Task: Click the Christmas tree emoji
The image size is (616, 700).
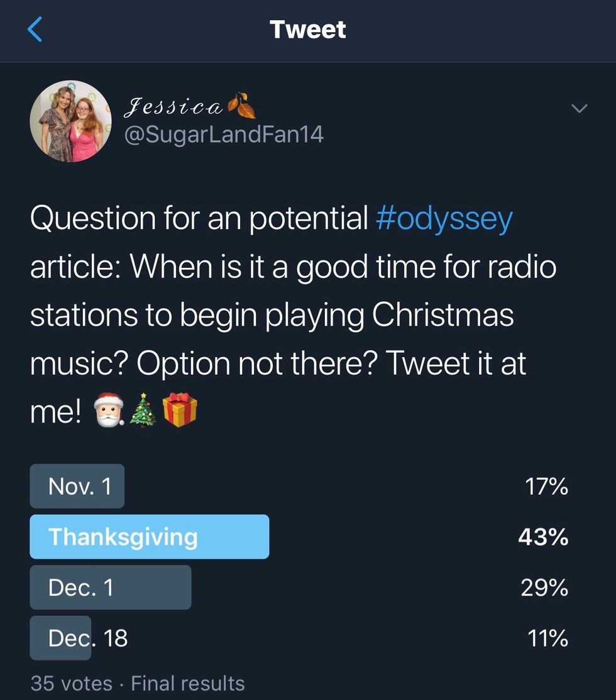Action: pyautogui.click(x=143, y=412)
